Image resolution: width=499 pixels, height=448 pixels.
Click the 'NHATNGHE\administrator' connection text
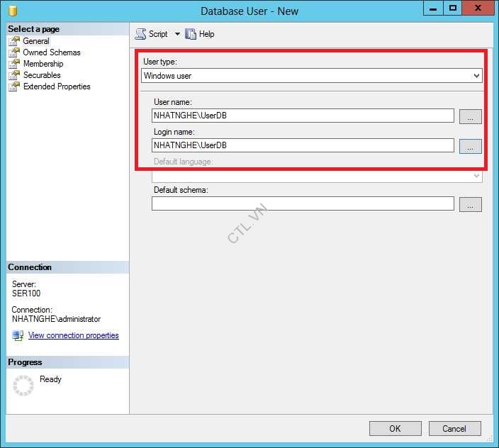[x=56, y=319]
